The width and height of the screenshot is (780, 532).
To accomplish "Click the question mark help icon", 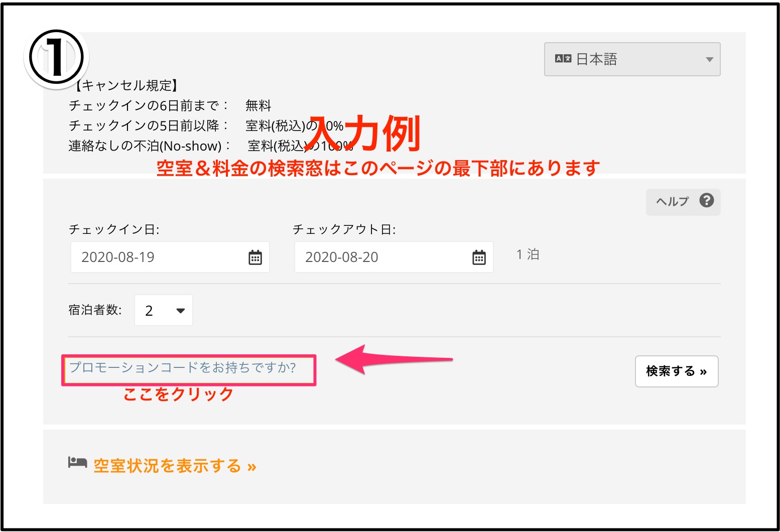I will [x=707, y=200].
